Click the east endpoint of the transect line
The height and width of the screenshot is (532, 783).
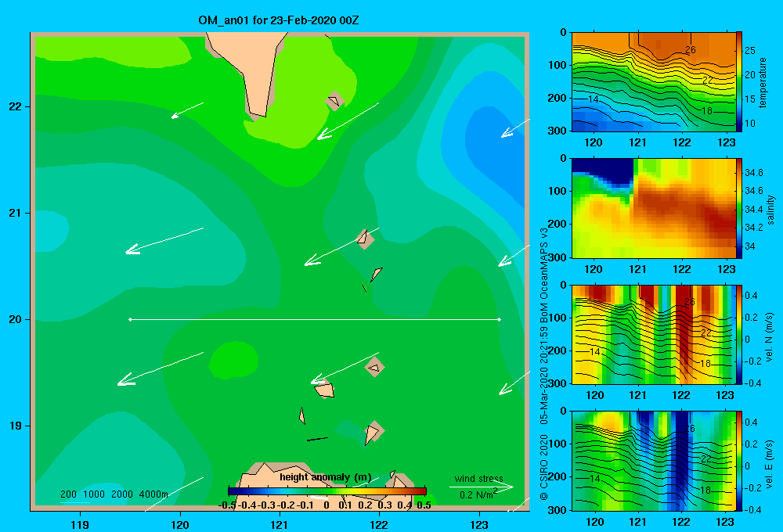click(x=500, y=319)
